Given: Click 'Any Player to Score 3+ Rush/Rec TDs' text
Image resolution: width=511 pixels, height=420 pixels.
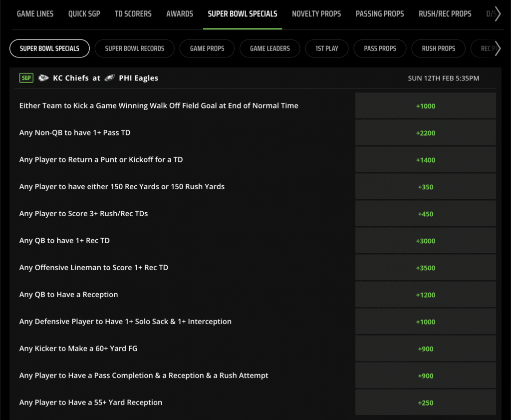Looking at the screenshot, I should pos(83,214).
